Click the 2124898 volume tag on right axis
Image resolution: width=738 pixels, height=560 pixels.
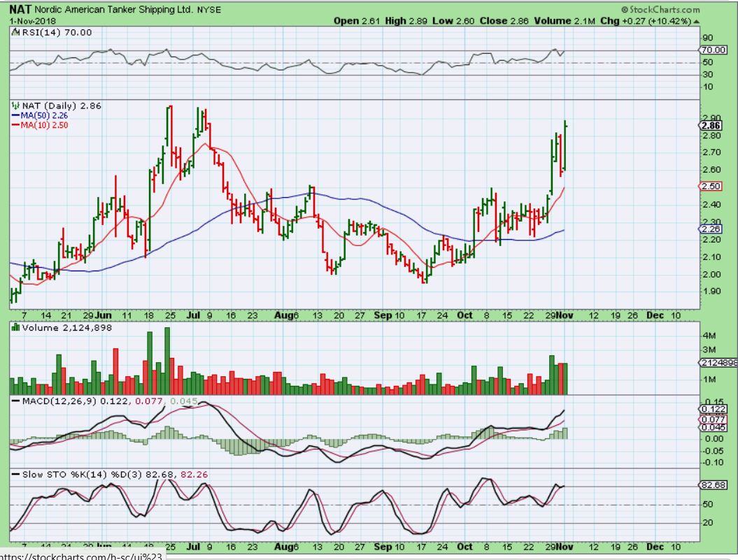coord(717,363)
